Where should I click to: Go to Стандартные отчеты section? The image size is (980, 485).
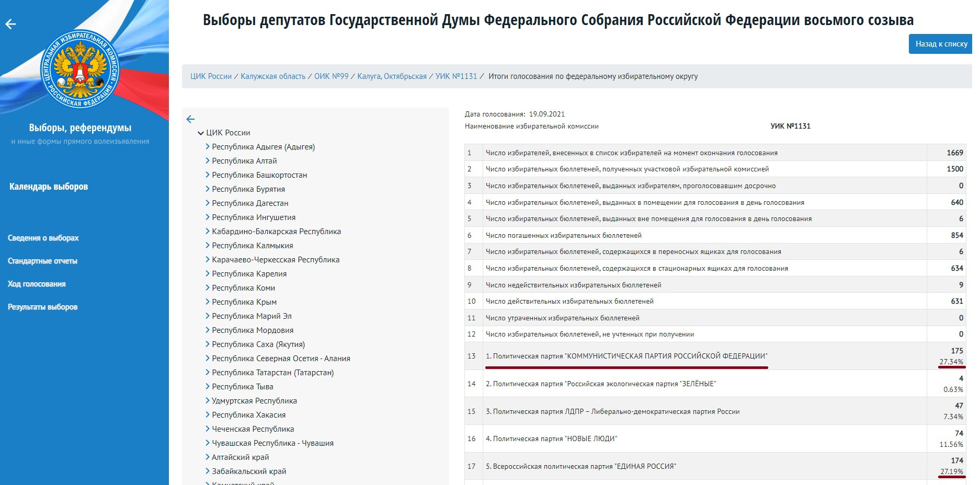[42, 261]
